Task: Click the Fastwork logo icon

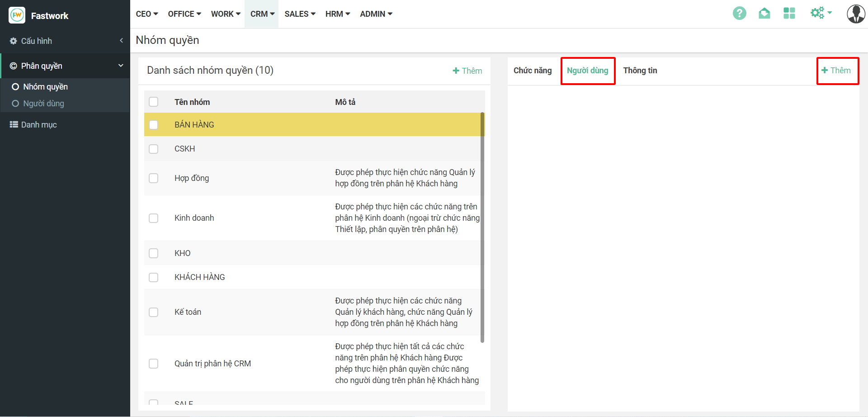Action: coord(17,15)
